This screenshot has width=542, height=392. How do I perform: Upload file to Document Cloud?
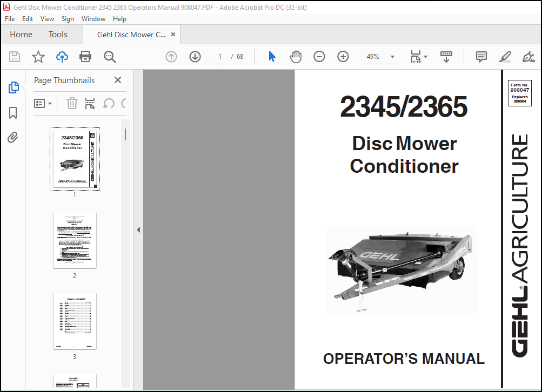(62, 57)
